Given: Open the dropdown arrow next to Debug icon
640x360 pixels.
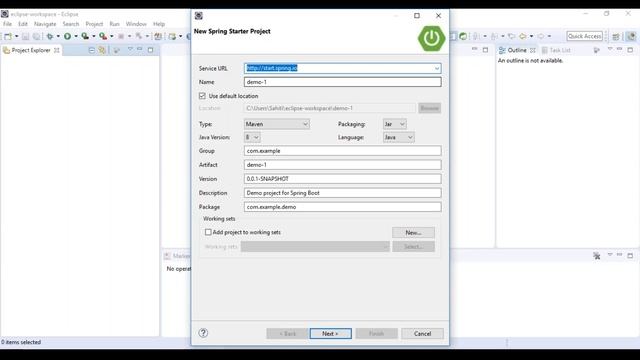Looking at the screenshot, I should [x=58, y=36].
